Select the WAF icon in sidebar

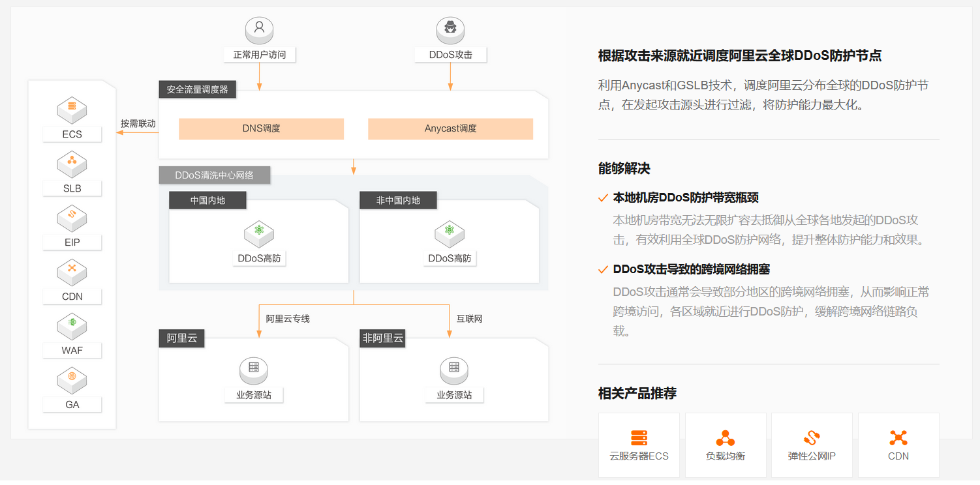coord(72,326)
